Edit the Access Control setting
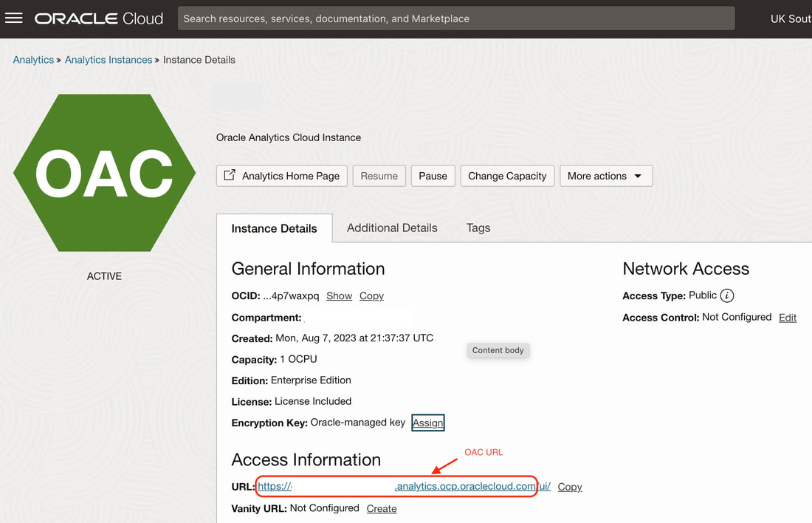 pos(788,317)
